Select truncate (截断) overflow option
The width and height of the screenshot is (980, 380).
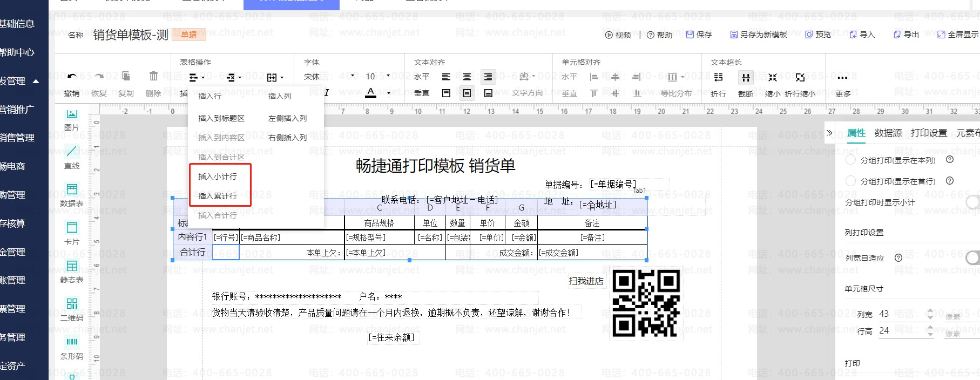click(746, 78)
